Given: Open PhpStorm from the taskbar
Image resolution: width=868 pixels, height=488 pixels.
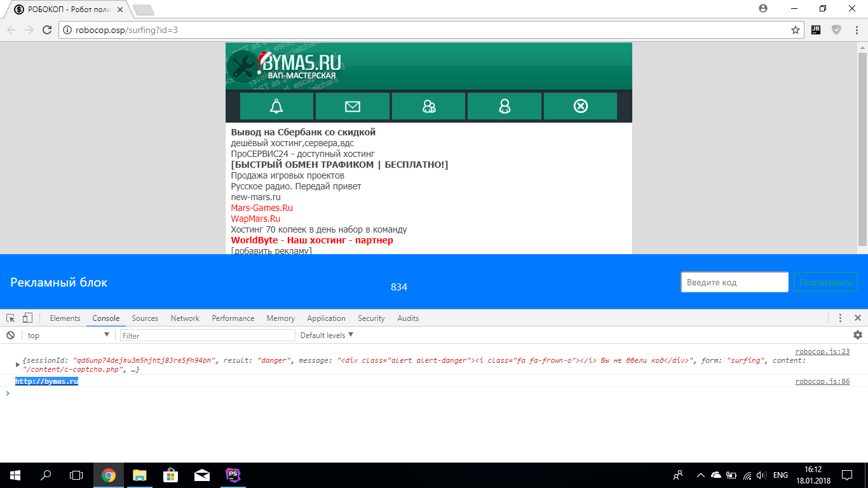Looking at the screenshot, I should [x=233, y=475].
